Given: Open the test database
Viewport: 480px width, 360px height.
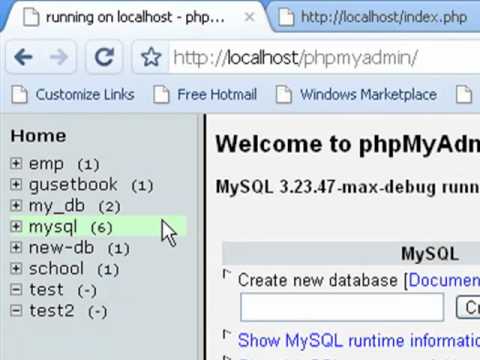Looking at the screenshot, I should [46, 290].
